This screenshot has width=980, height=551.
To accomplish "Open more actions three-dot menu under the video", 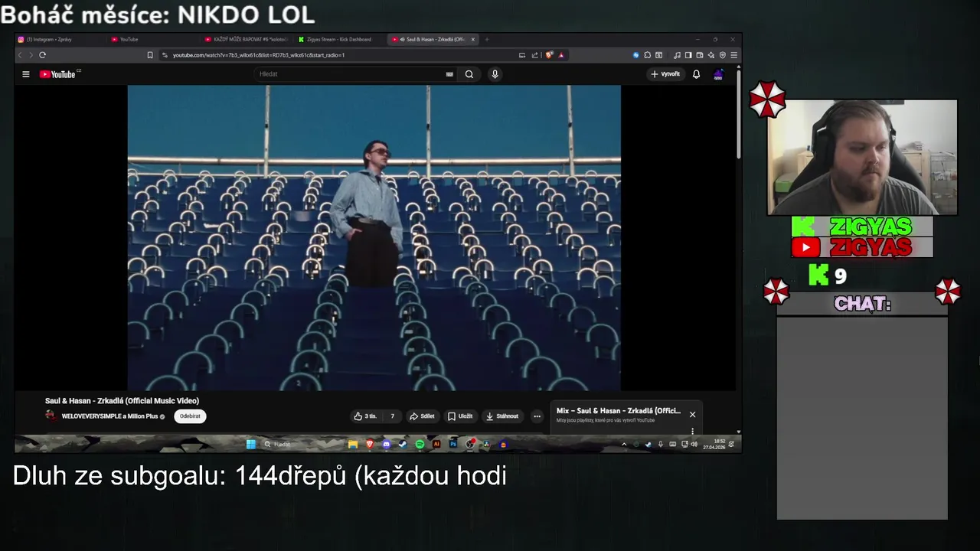I will (537, 416).
